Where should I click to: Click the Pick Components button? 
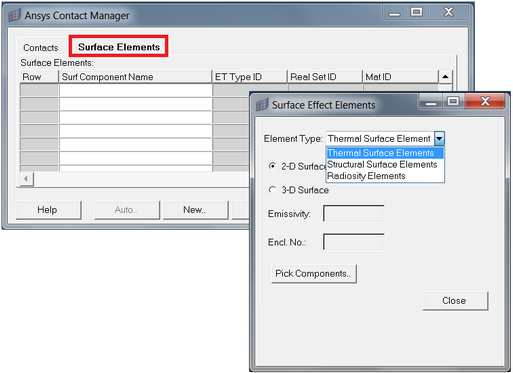click(x=314, y=274)
